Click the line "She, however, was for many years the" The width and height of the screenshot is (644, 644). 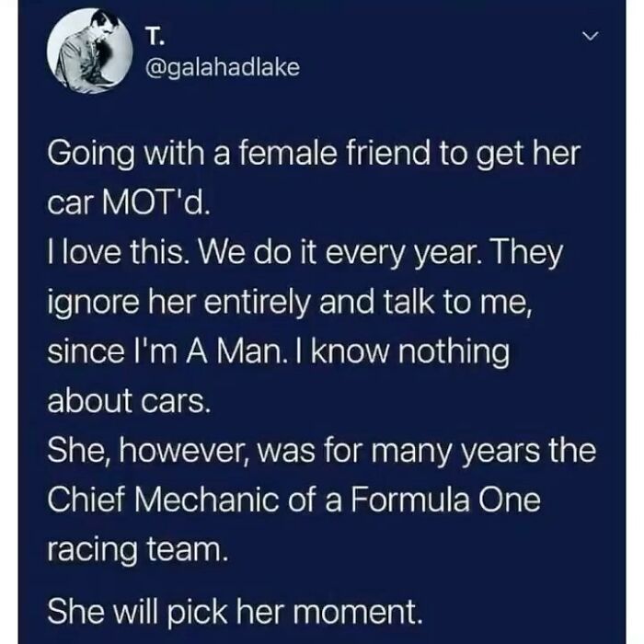click(321, 452)
